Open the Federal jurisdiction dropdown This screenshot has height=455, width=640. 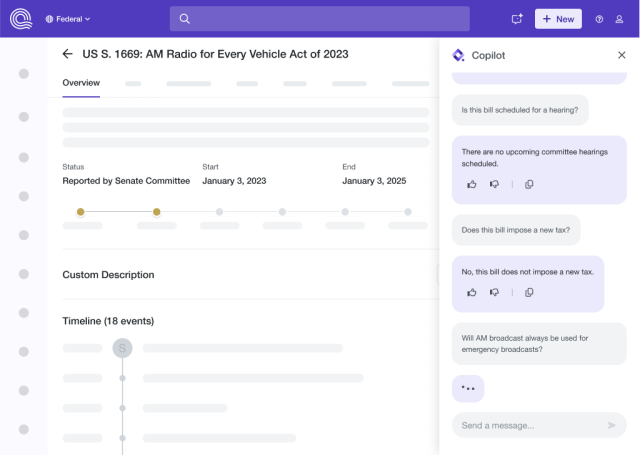68,19
